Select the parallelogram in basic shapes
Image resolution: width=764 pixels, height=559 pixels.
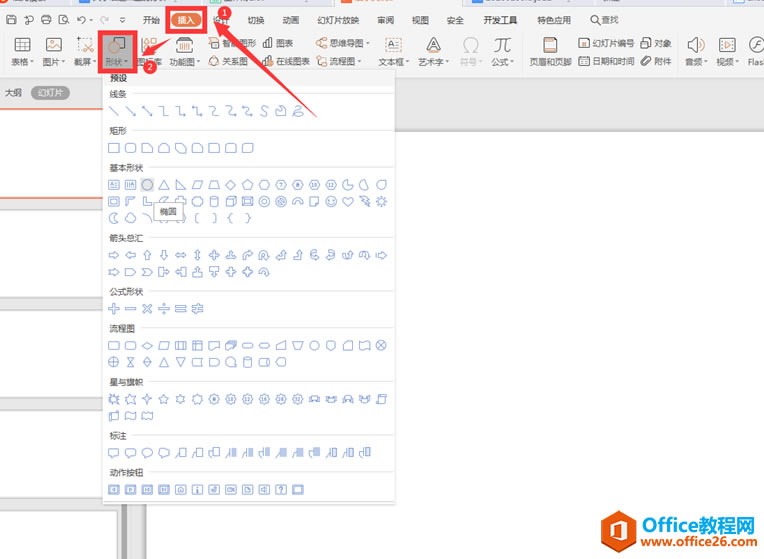click(197, 185)
